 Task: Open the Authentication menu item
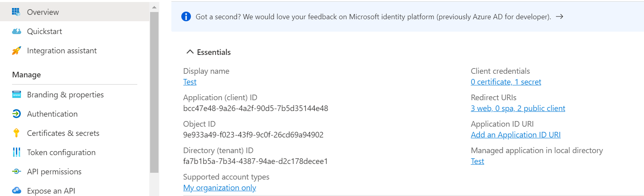(52, 114)
